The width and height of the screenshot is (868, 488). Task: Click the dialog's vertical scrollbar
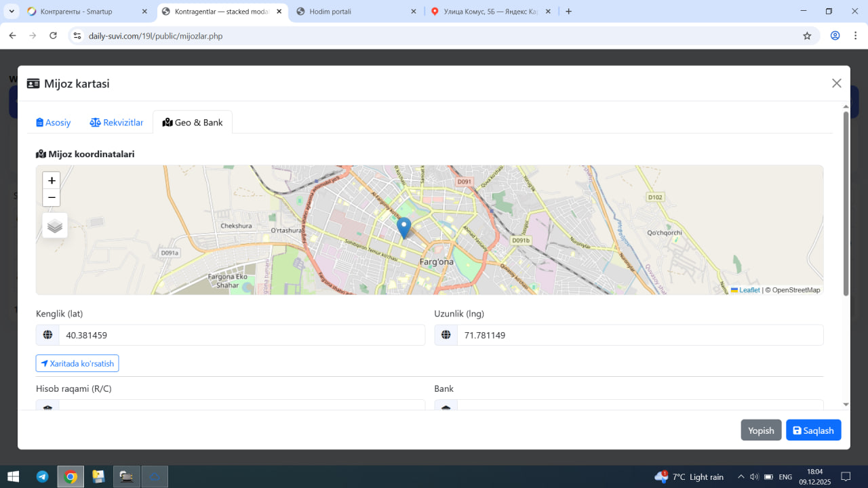point(846,203)
